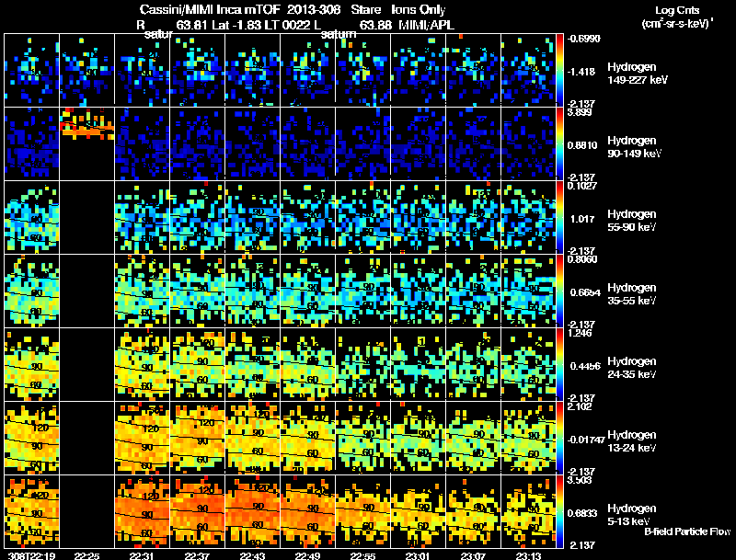Screen dimensions: 736x560
Task: Select the color bar for Hydrogen 24-35 keV
Action: (x=559, y=364)
